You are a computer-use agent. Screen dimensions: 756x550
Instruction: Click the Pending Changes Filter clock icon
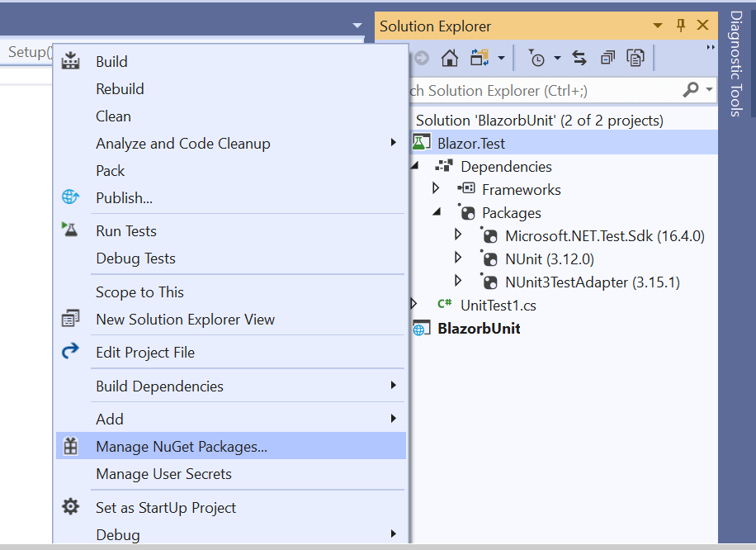[537, 58]
